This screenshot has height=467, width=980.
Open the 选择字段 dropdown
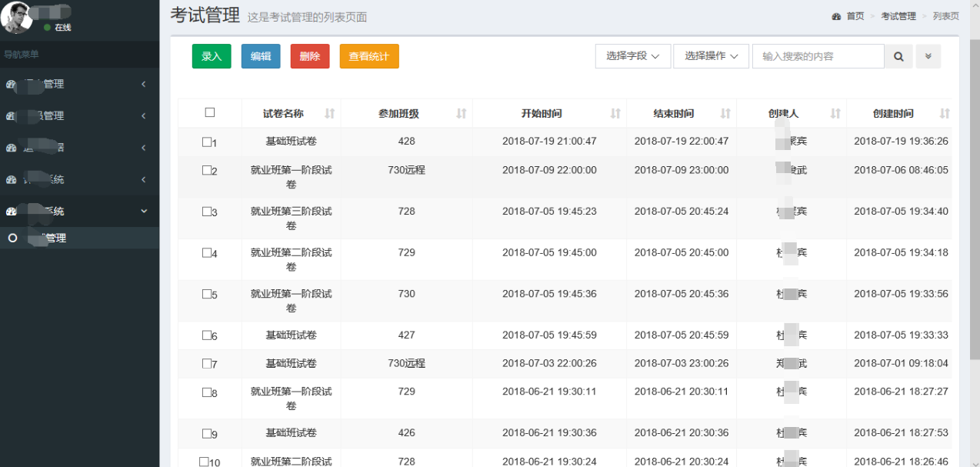point(632,56)
